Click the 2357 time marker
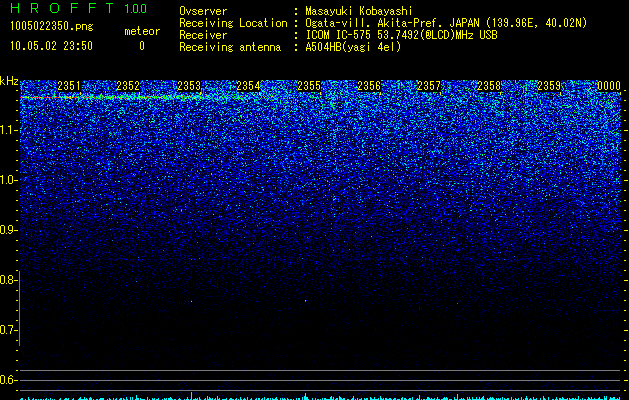 [x=429, y=86]
